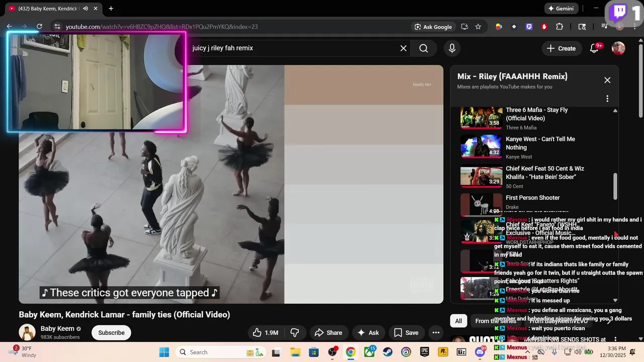Image resolution: width=644 pixels, height=362 pixels.
Task: Open YouTube notifications bell
Action: tap(594, 48)
